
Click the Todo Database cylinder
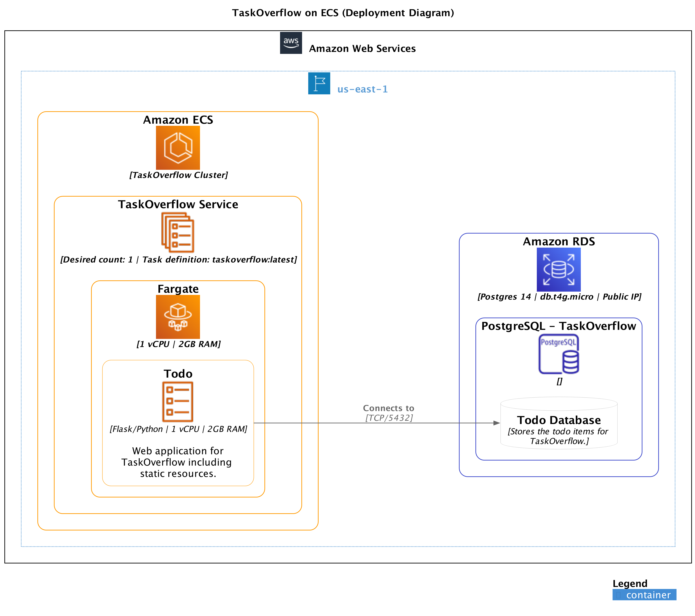click(559, 422)
